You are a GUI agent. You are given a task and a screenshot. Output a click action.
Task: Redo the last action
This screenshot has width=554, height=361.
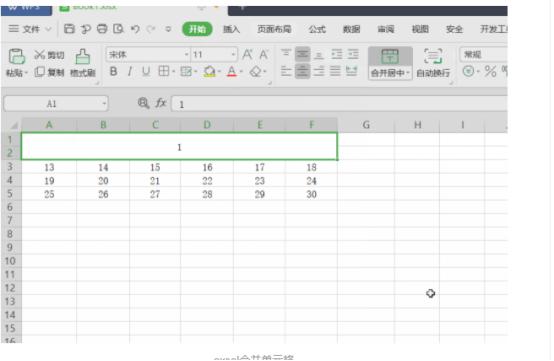point(151,29)
